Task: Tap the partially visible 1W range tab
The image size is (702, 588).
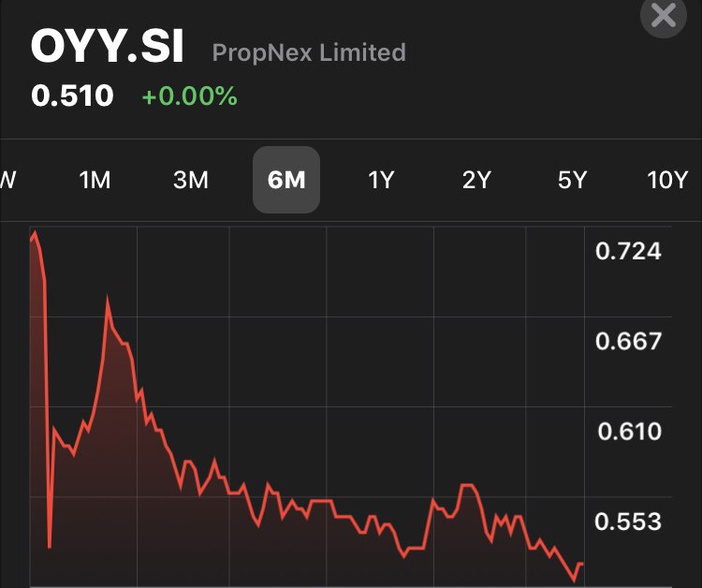Action: point(7,180)
